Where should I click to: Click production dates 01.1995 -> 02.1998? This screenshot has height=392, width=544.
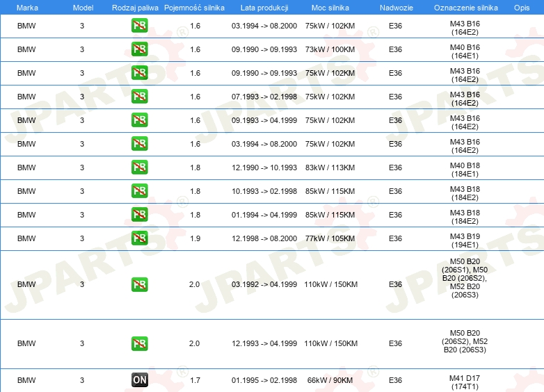[x=264, y=380]
